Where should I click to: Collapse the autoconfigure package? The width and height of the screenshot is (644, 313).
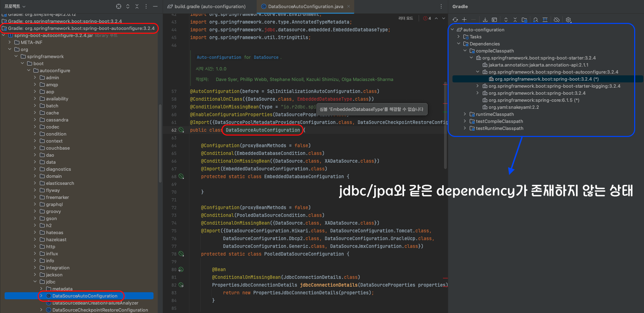29,70
